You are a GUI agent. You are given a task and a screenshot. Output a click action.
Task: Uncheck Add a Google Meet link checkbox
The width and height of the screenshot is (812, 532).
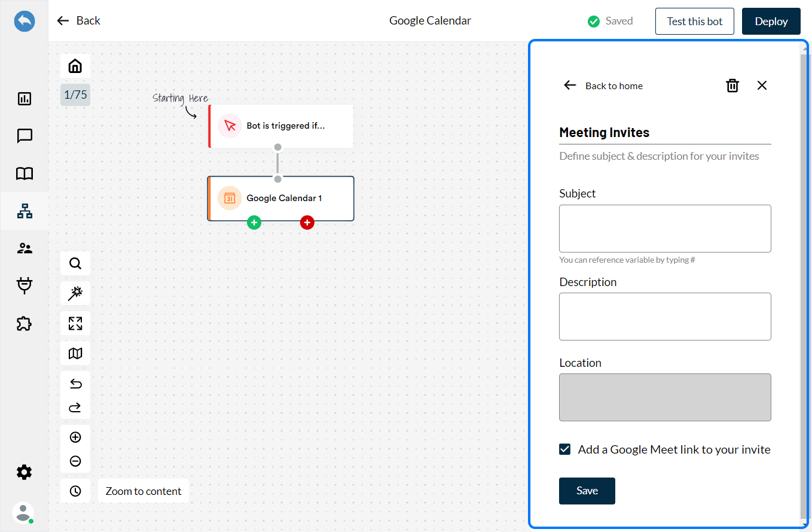[565, 449]
